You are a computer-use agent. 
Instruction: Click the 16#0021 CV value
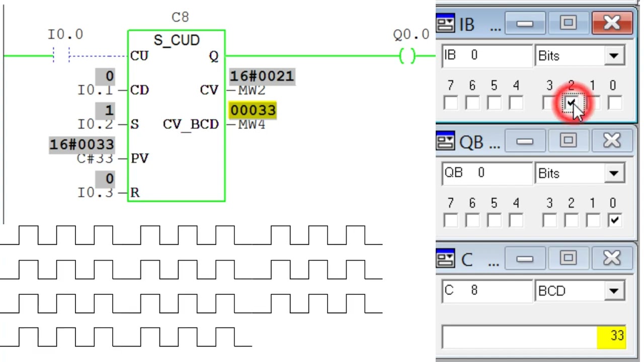pyautogui.click(x=262, y=76)
